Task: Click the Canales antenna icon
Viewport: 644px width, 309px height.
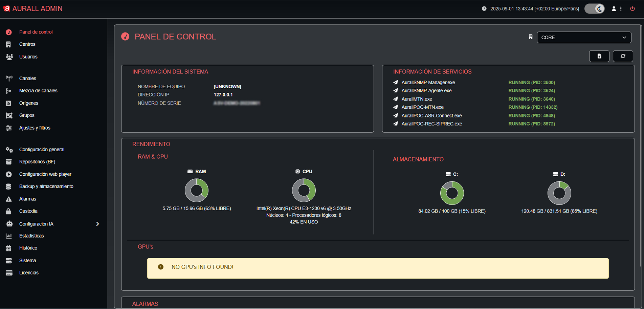Action: 9,79
